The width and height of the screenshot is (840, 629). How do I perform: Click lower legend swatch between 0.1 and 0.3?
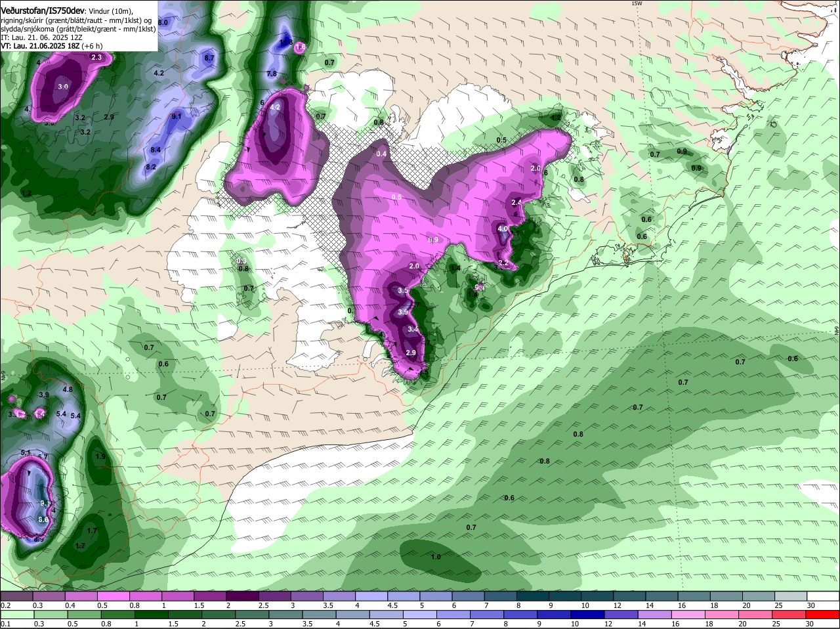point(16,615)
